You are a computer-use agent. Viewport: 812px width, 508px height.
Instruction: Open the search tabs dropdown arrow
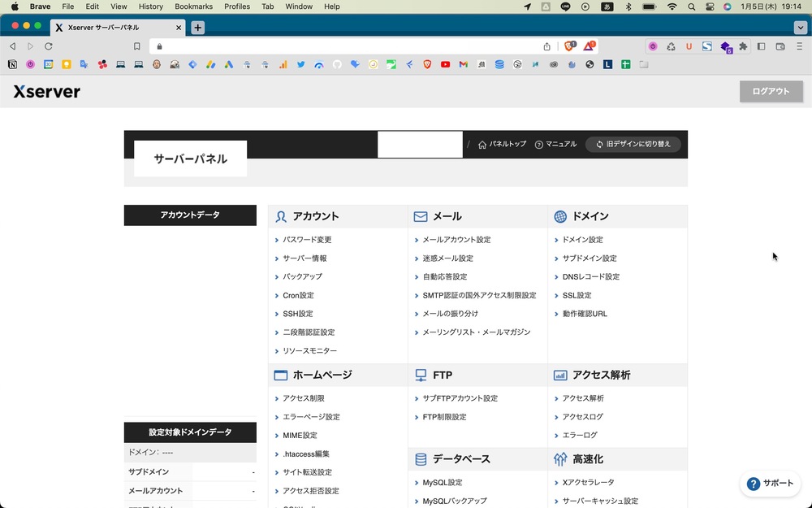click(801, 28)
